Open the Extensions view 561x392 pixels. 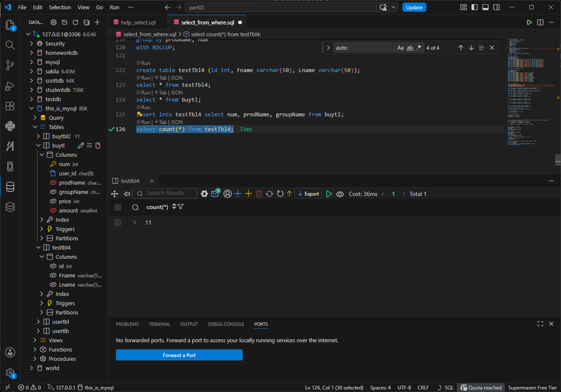10,106
